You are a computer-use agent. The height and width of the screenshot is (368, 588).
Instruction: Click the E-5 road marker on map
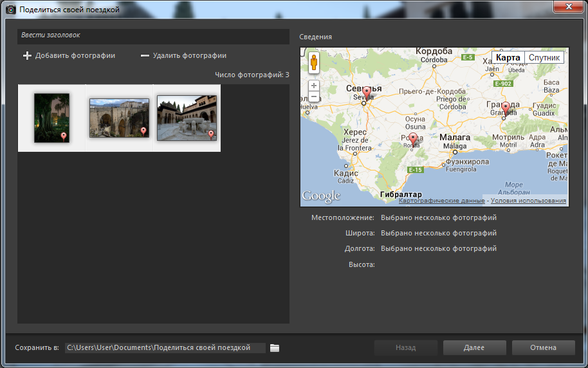468,57
